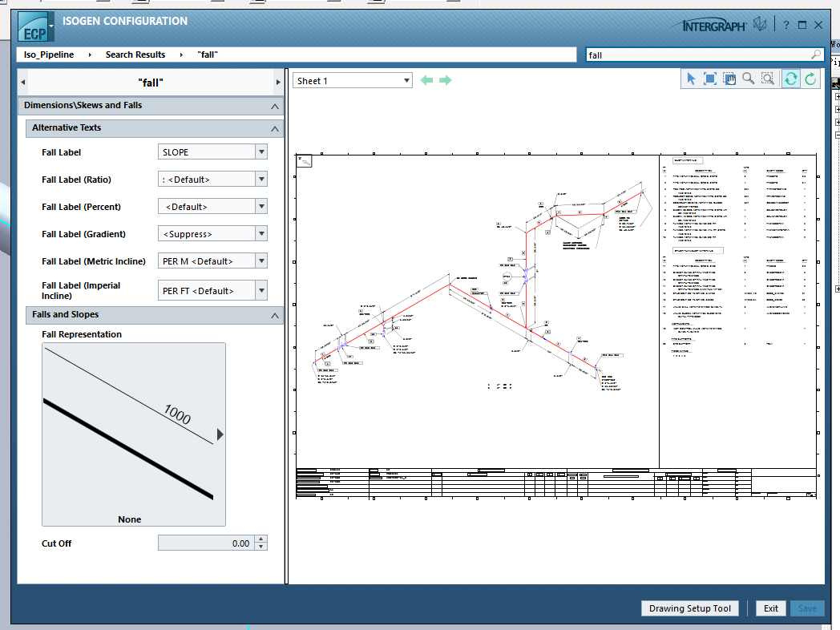
Task: Click the Cut Off label
Action: pos(56,543)
